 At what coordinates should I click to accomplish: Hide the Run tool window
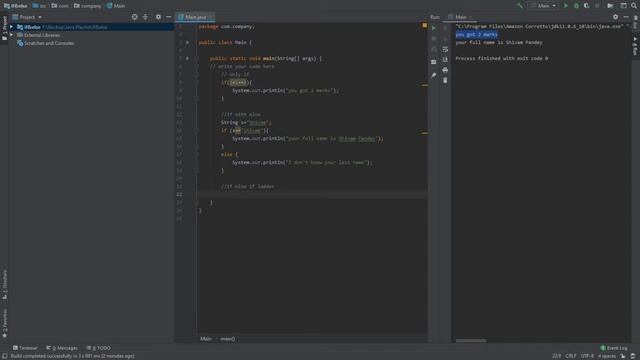coord(626,17)
